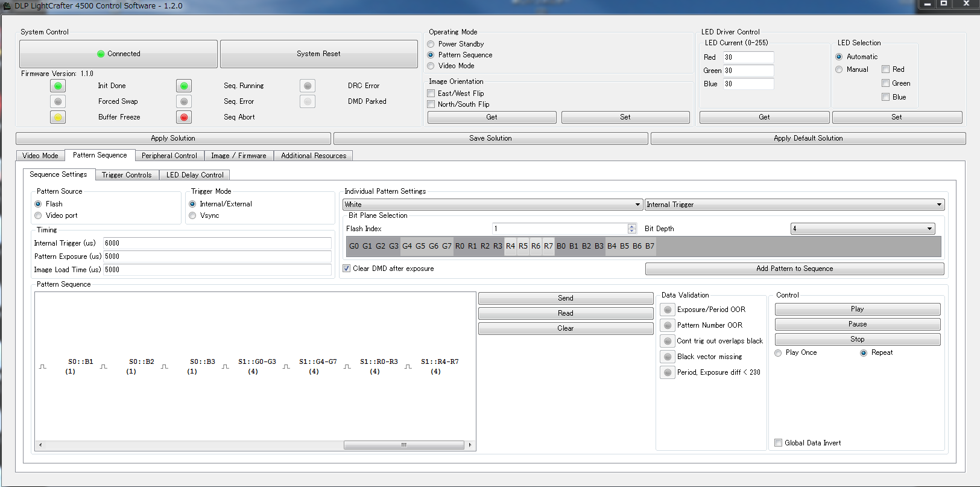
Task: Open Image / Firmware tab
Action: 239,156
